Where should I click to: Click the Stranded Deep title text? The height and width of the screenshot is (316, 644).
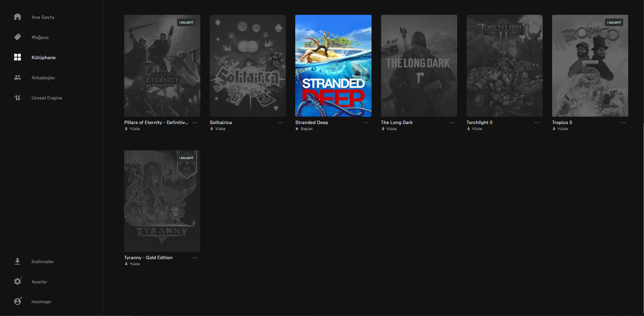[x=312, y=122]
